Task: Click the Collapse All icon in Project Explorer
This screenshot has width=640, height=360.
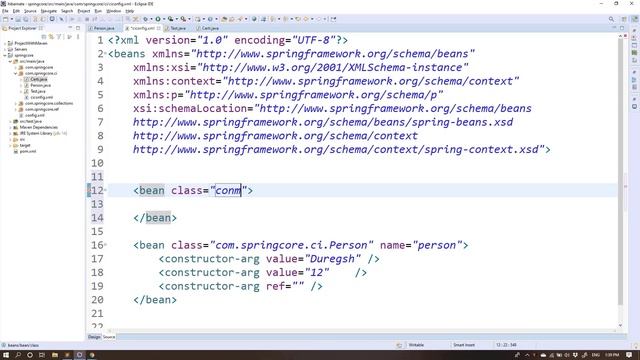Action: (x=44, y=37)
